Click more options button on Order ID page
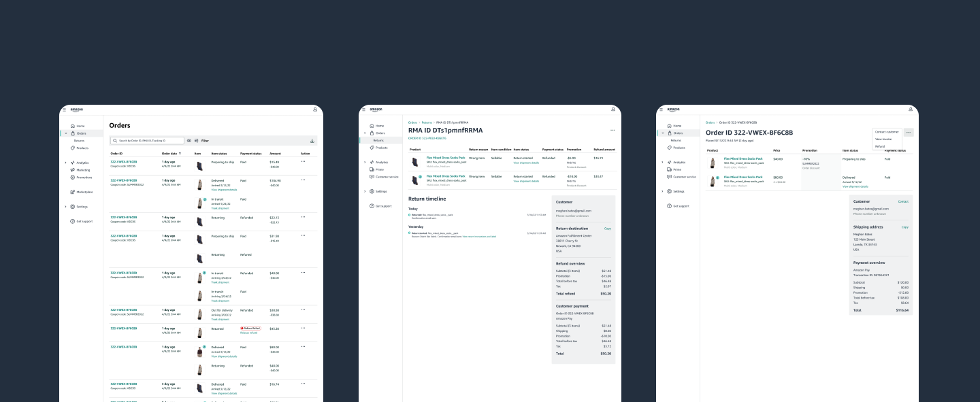 click(909, 133)
